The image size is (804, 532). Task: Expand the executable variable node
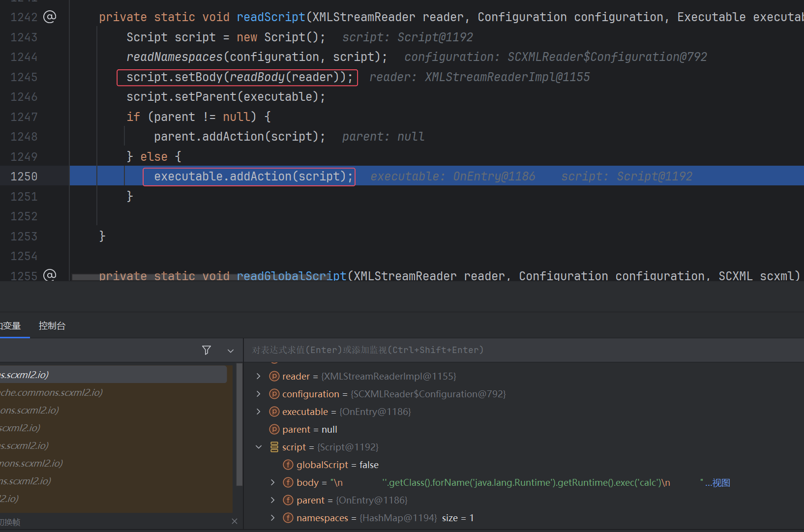click(259, 412)
